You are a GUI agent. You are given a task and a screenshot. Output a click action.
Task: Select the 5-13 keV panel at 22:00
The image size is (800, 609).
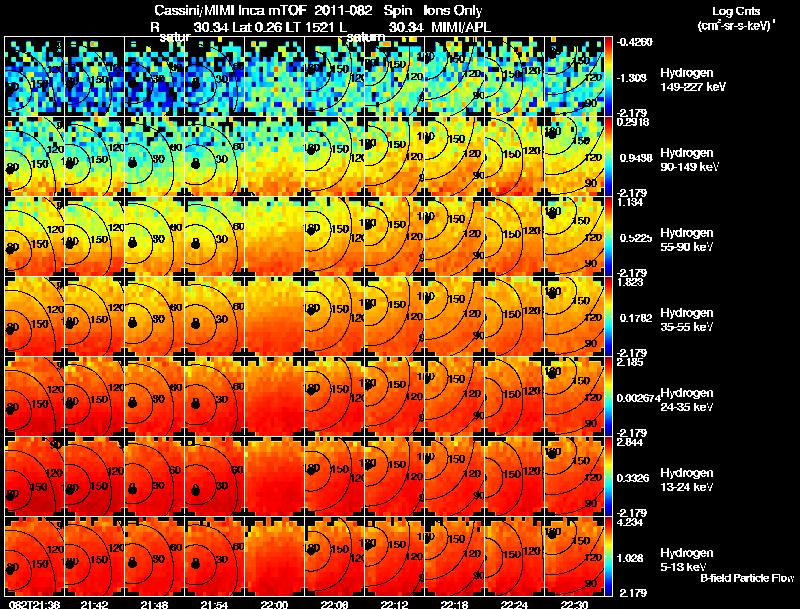pos(274,557)
